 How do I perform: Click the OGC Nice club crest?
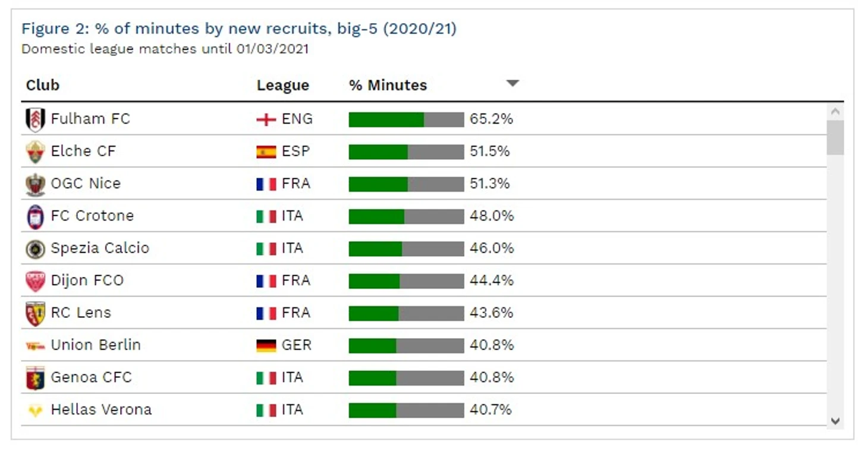(35, 184)
